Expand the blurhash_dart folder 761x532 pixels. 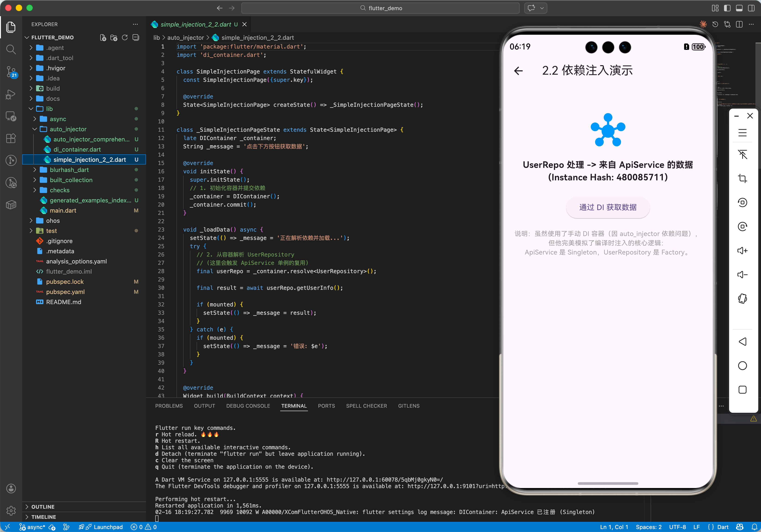pos(69,170)
